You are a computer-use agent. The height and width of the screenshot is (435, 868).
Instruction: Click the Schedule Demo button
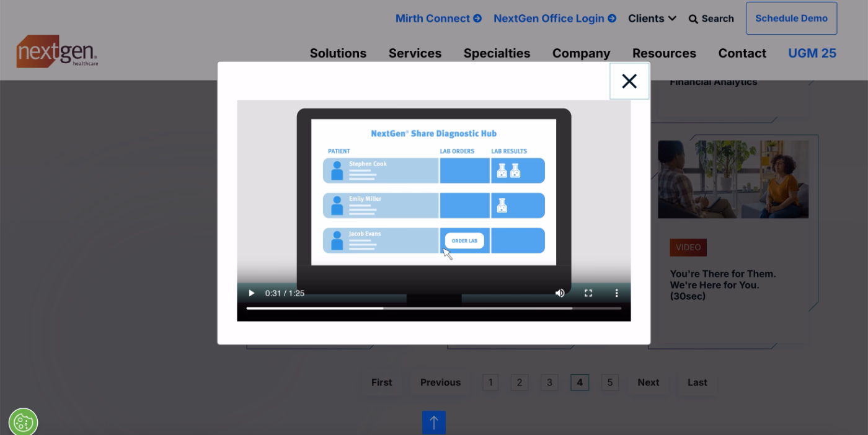[x=791, y=18]
